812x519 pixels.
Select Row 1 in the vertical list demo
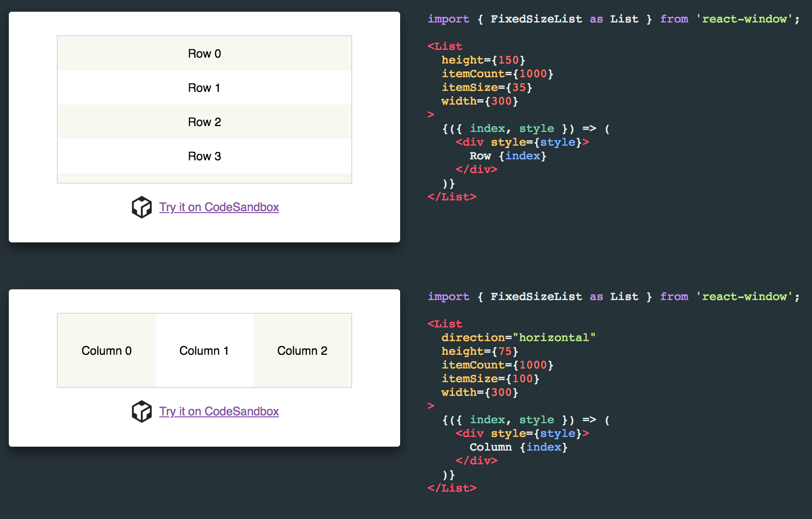point(204,88)
